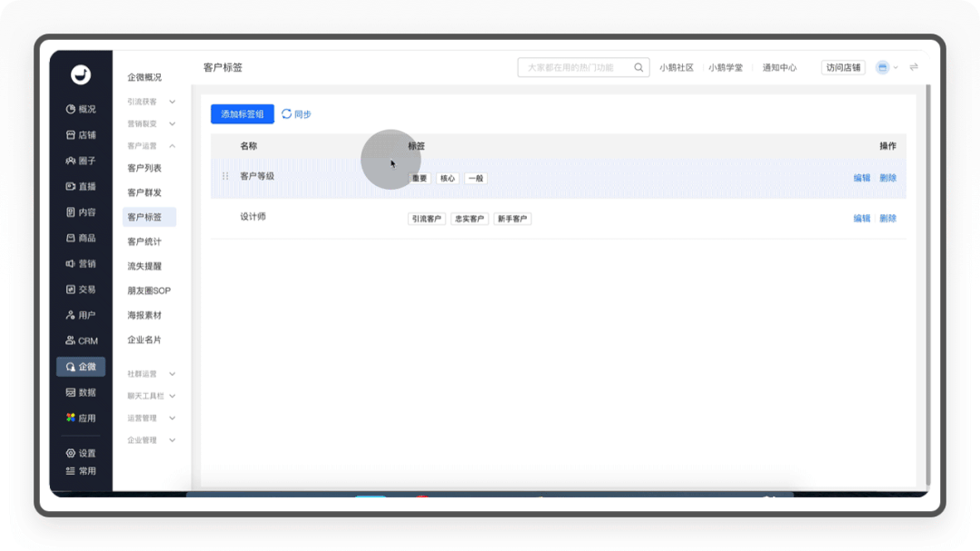Open 设置 settings in dark sidebar
The width and height of the screenshot is (980, 551).
click(x=81, y=453)
